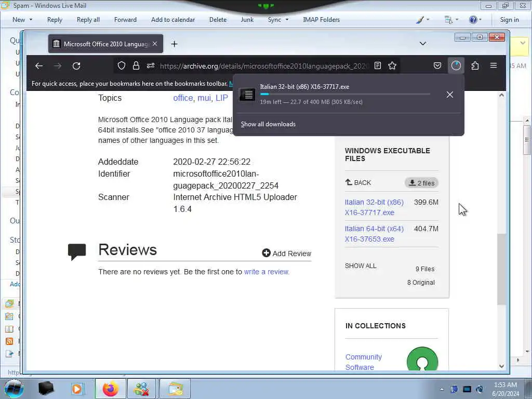Open Firefox extensions puzzle icon
This screenshot has width=532, height=399.
click(475, 66)
